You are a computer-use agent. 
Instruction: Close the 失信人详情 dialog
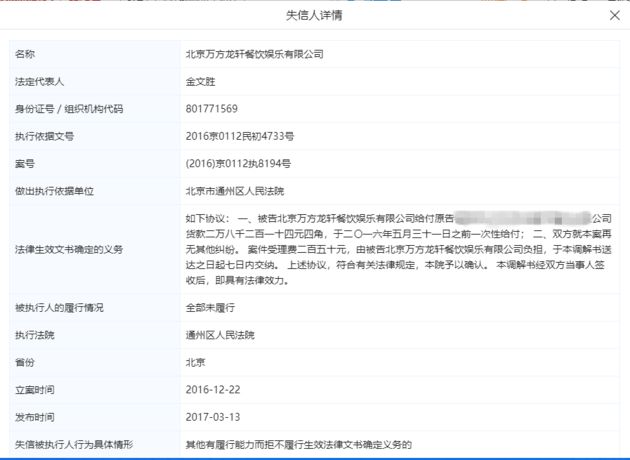click(614, 16)
